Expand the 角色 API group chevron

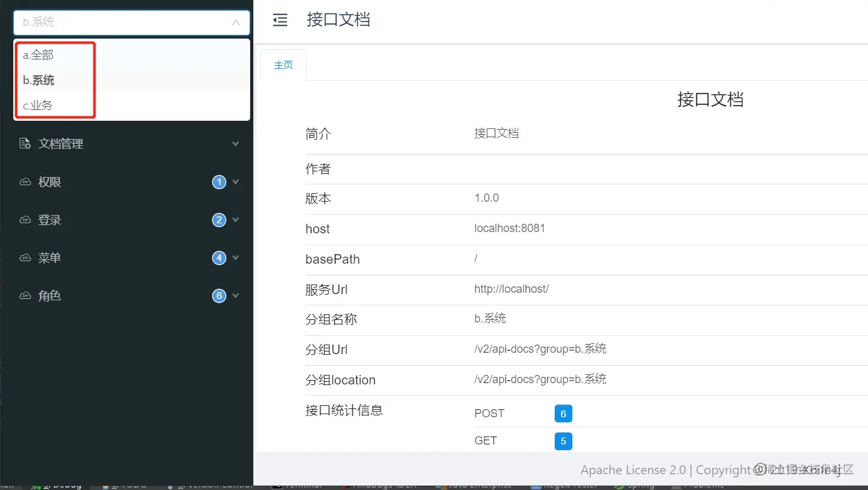click(235, 295)
